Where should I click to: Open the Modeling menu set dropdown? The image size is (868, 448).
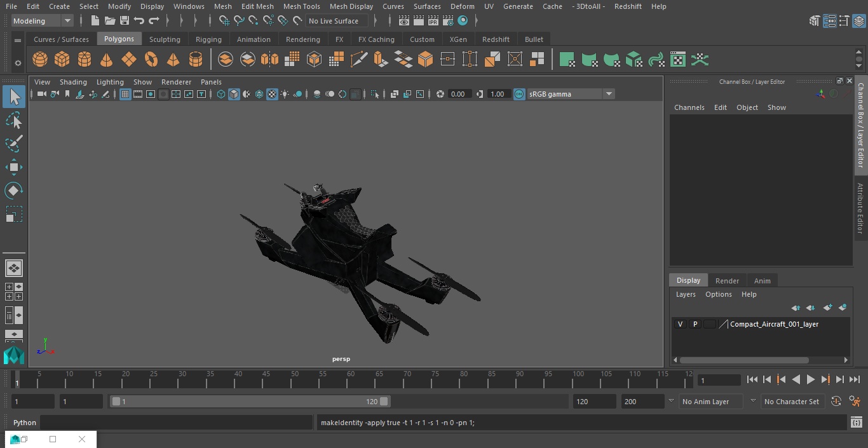pyautogui.click(x=43, y=21)
